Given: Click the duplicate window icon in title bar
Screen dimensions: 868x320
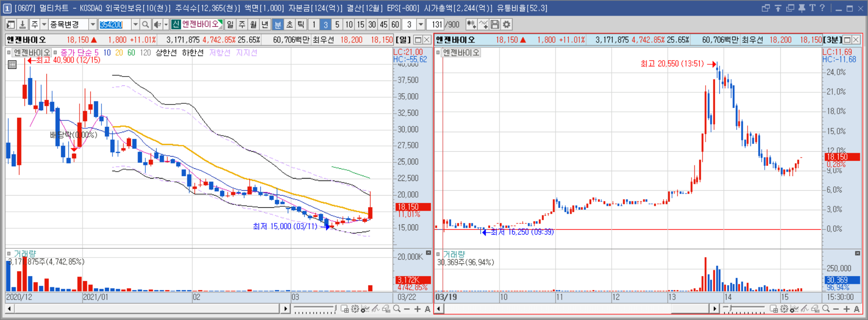Looking at the screenshot, I should pyautogui.click(x=790, y=8).
